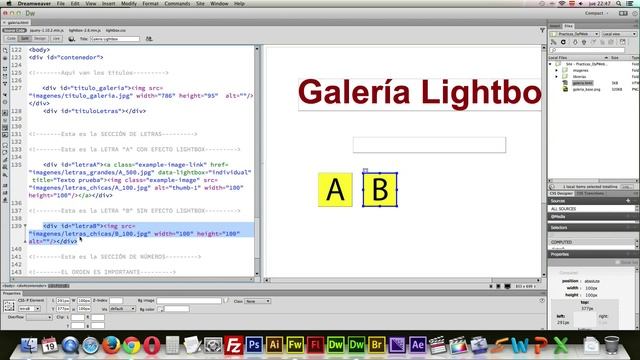Click the Bg image input field
This screenshot has height=360, width=640.
[x=189, y=301]
